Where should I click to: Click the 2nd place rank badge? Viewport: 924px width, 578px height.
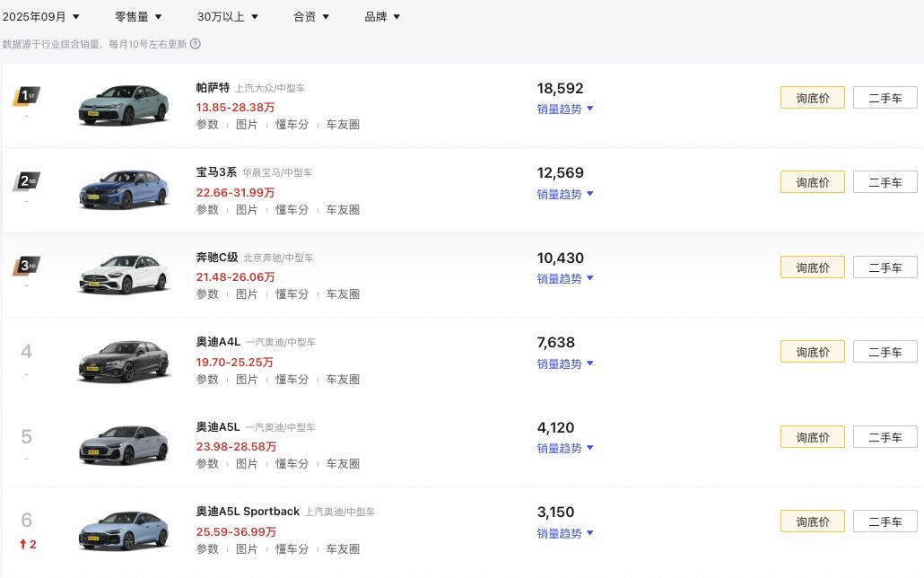pyautogui.click(x=27, y=181)
